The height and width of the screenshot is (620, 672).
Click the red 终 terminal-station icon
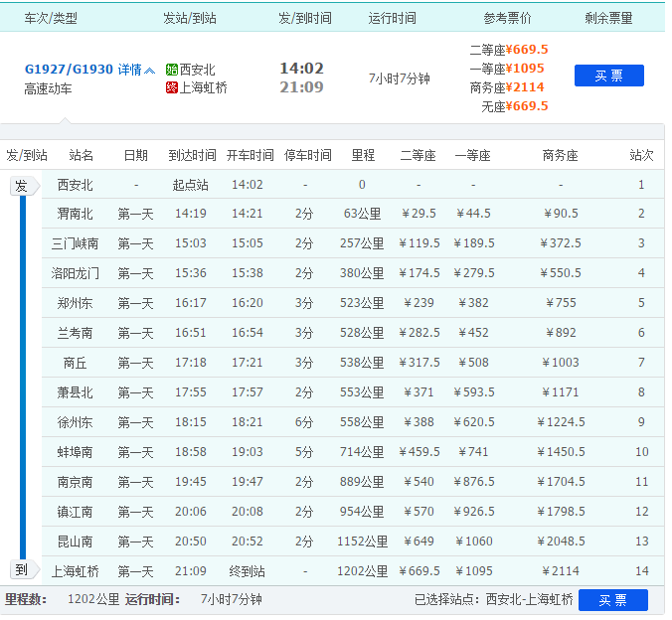(171, 87)
